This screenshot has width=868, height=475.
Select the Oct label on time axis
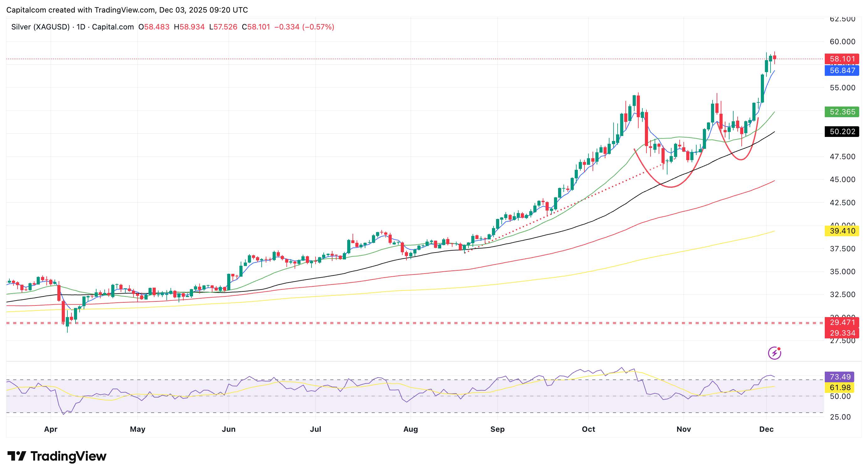tap(588, 429)
